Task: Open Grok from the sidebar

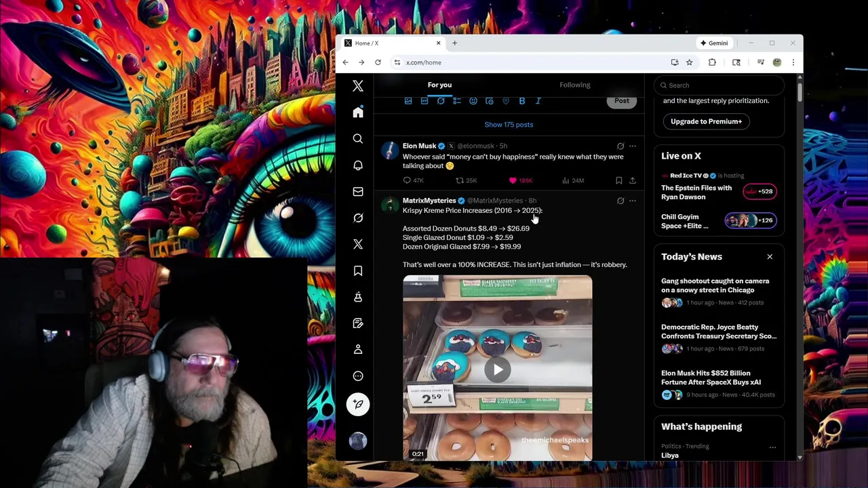Action: click(x=358, y=218)
